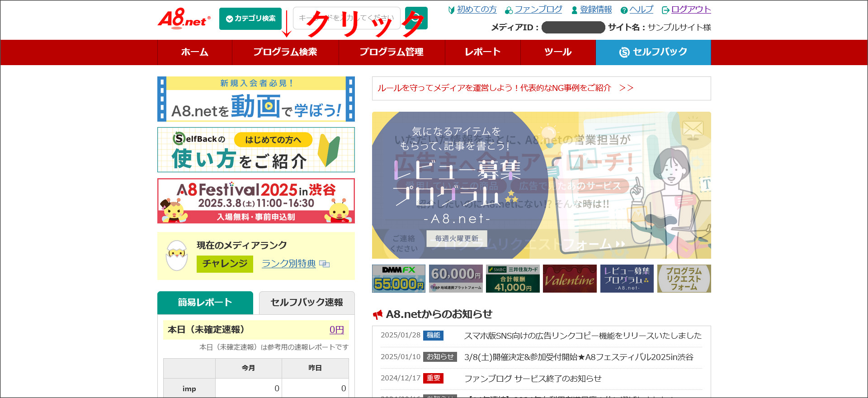
Task: Click the green チャレンジ rank badge
Action: (x=225, y=264)
